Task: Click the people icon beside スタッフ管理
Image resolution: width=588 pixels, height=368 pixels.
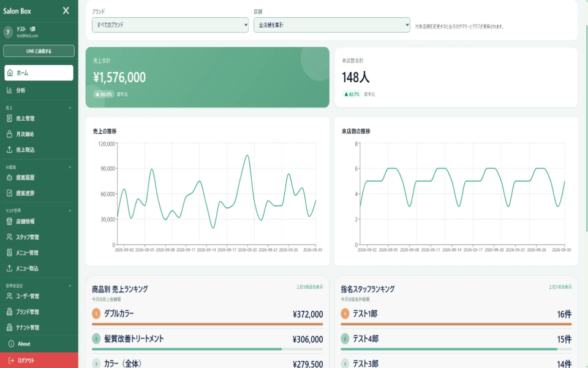Action: click(9, 237)
